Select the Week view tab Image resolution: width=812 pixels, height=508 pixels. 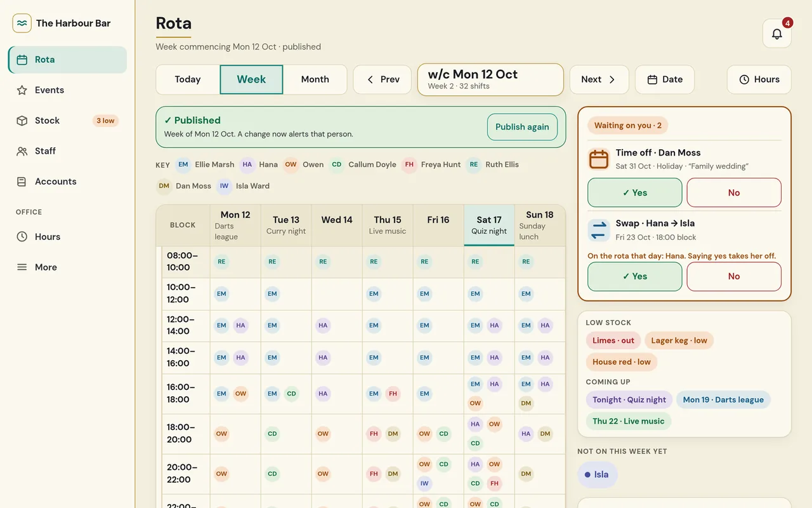click(251, 79)
